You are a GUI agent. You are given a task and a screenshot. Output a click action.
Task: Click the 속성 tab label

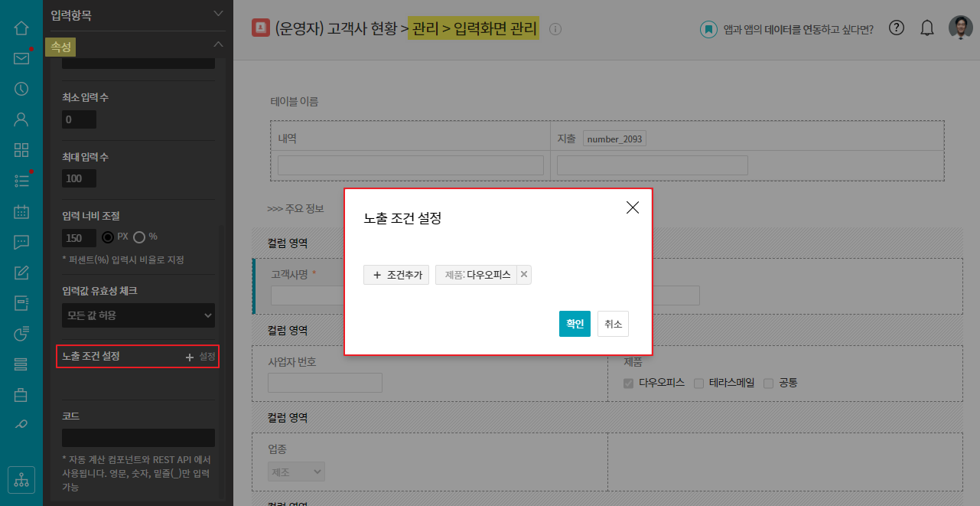(61, 47)
